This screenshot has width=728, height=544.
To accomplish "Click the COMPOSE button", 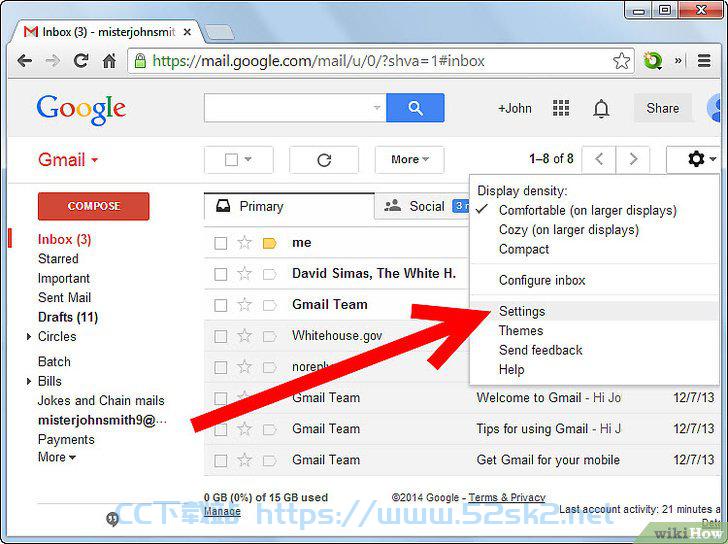I will [94, 206].
